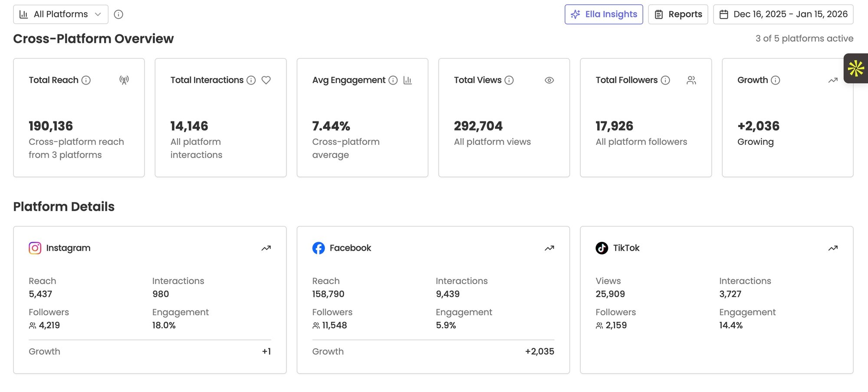The width and height of the screenshot is (868, 392).
Task: Open Ella Insights
Action: 604,14
